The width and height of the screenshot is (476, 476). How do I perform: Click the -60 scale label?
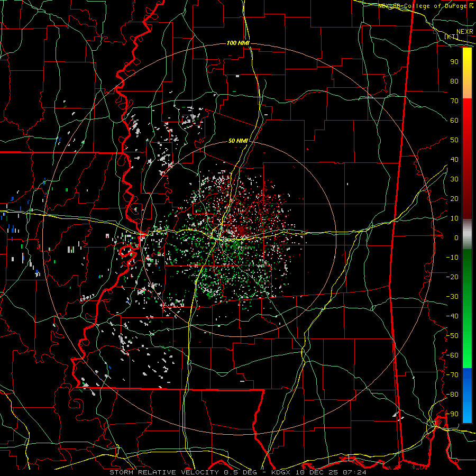(452, 355)
